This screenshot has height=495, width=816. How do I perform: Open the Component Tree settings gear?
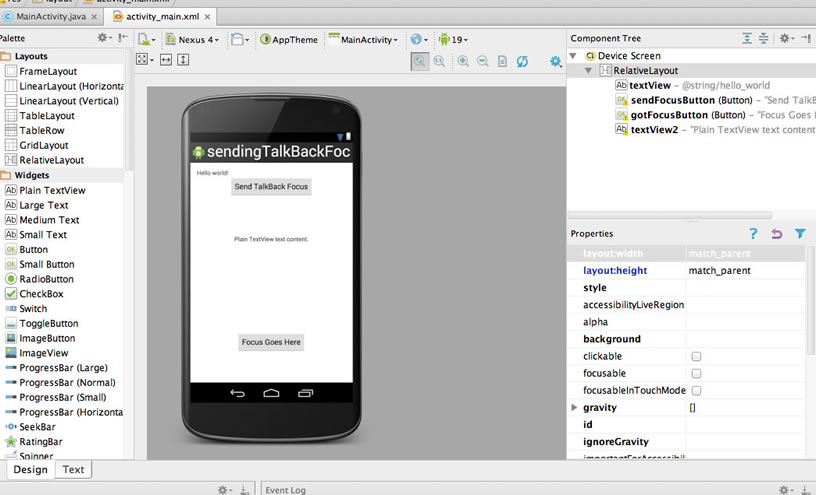click(785, 38)
